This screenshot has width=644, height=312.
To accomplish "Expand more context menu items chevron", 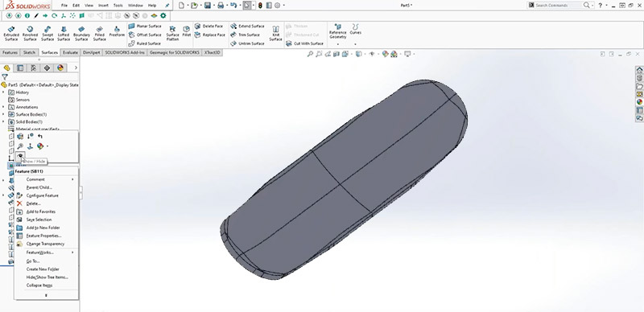I will pos(46,295).
